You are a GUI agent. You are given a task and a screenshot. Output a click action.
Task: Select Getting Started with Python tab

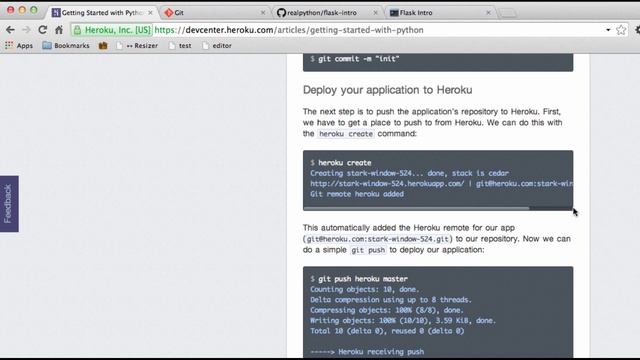click(102, 13)
